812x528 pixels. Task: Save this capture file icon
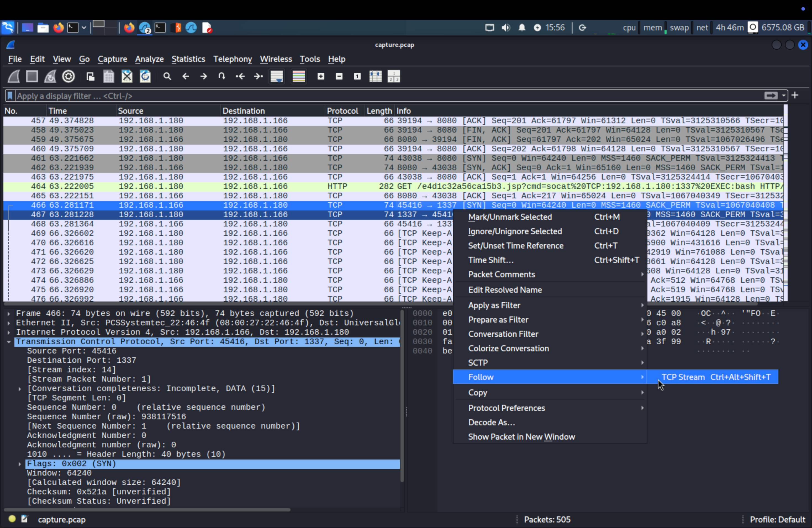[x=109, y=76]
